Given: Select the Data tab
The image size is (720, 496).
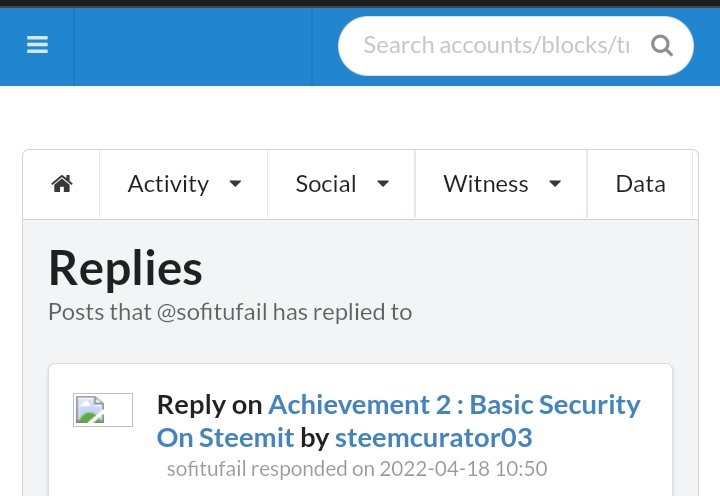Looking at the screenshot, I should [640, 184].
